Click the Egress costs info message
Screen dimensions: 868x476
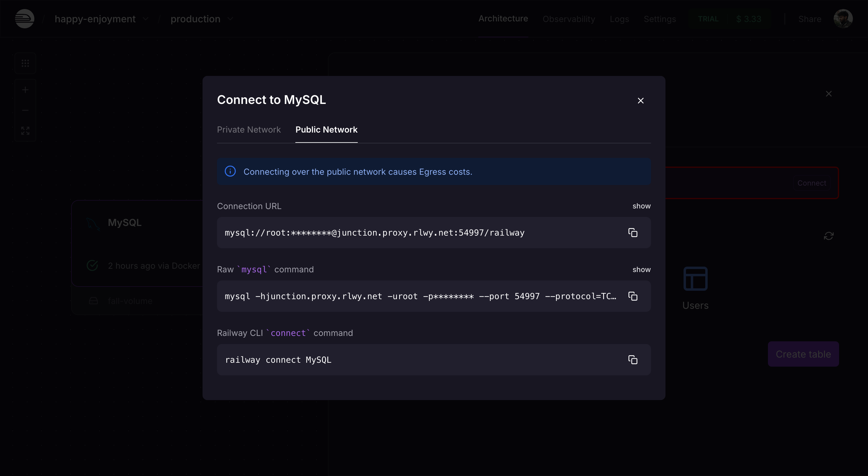tap(358, 172)
